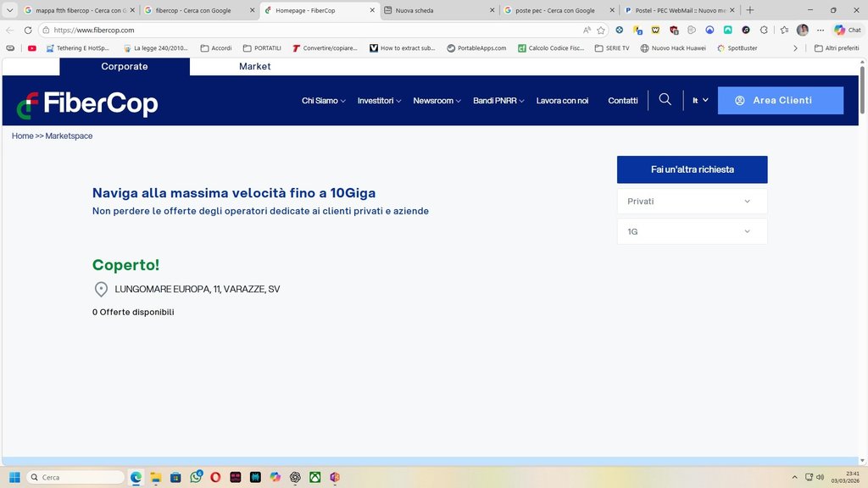The height and width of the screenshot is (488, 868).
Task: Expand the Chi Siamo menu
Action: [x=323, y=100]
